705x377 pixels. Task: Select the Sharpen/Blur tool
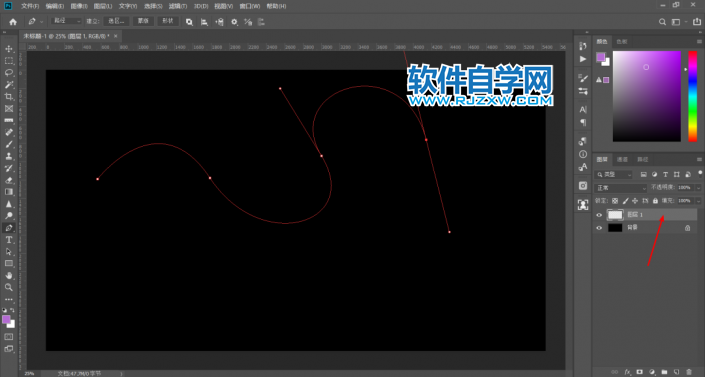(9, 204)
